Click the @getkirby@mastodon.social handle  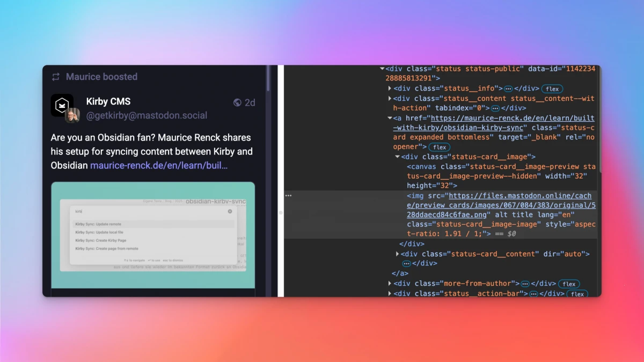147,115
